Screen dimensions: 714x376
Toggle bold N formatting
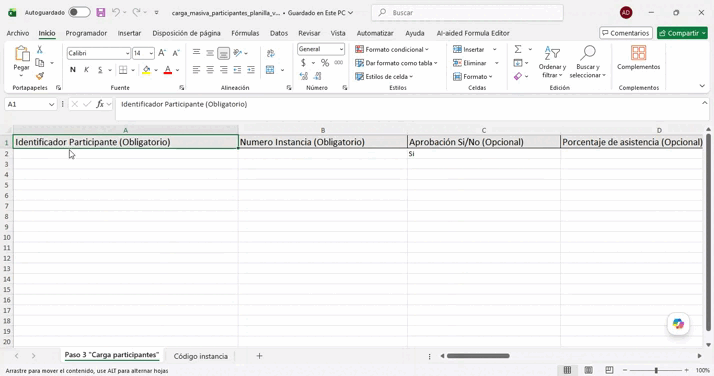[72, 70]
